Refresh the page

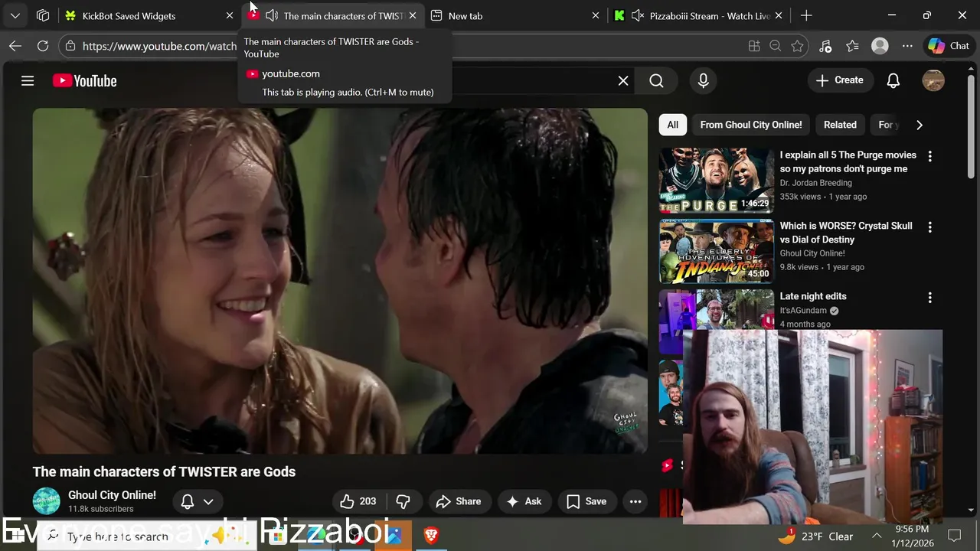(x=43, y=46)
